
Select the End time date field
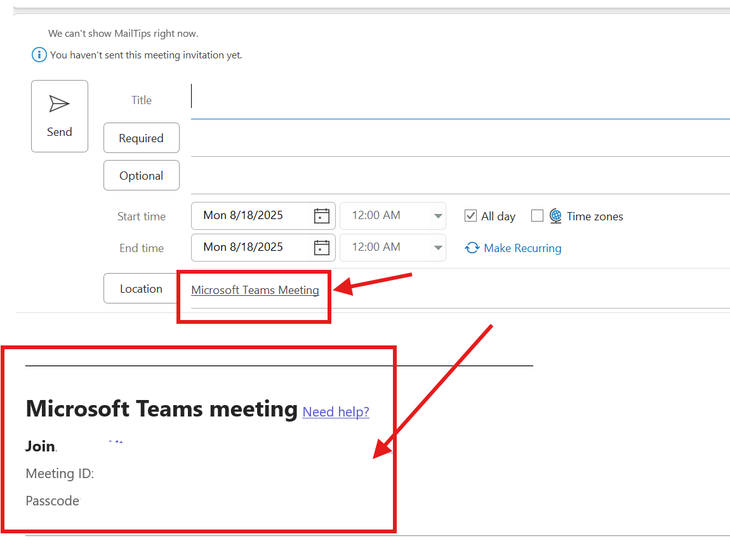[263, 247]
